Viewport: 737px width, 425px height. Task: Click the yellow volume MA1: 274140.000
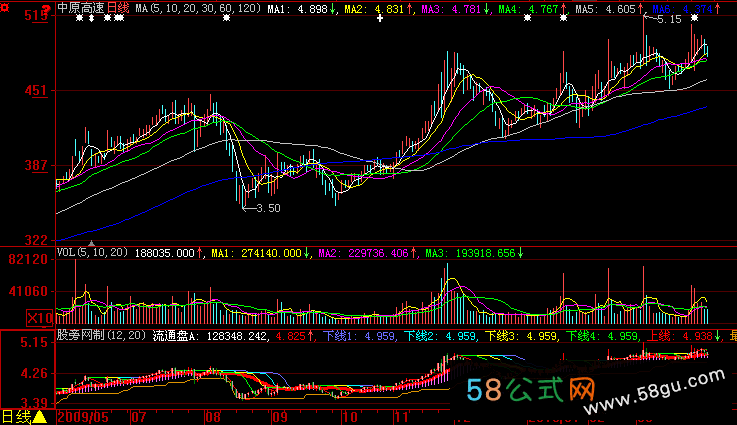pos(256,253)
